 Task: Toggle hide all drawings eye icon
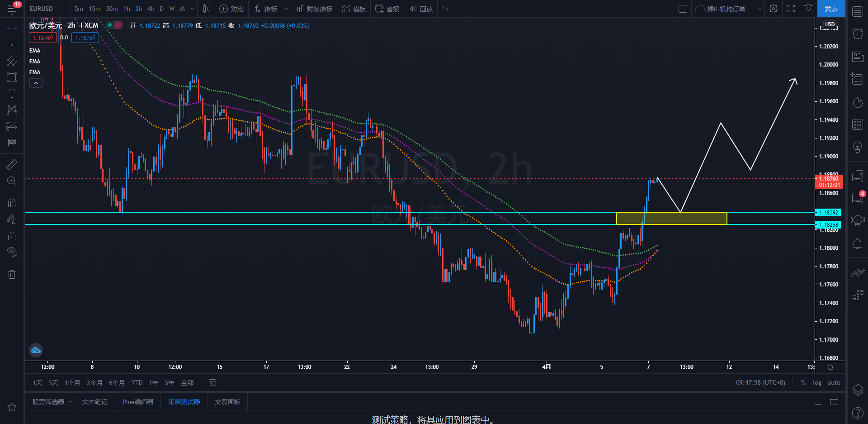tap(12, 252)
